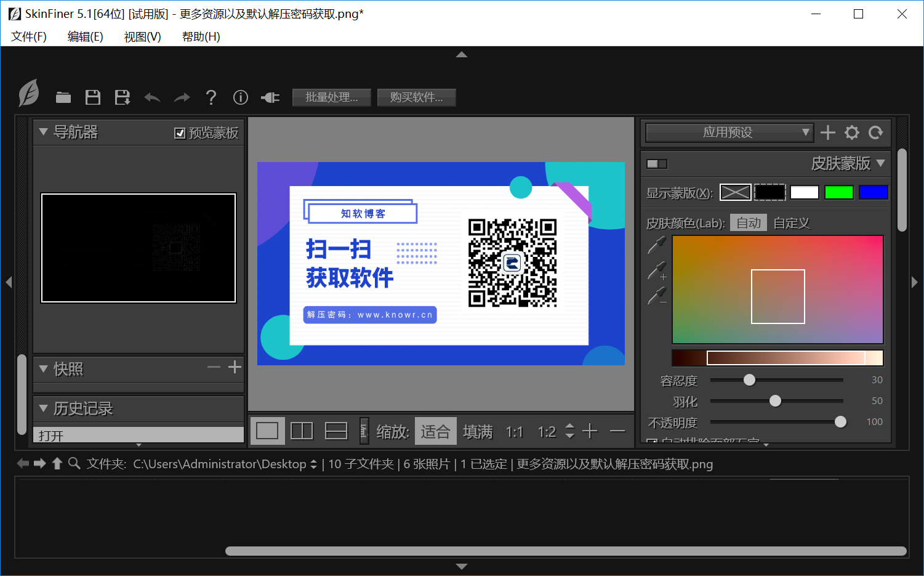This screenshot has width=924, height=576.
Task: Open the 视图(V) menu
Action: pyautogui.click(x=143, y=37)
